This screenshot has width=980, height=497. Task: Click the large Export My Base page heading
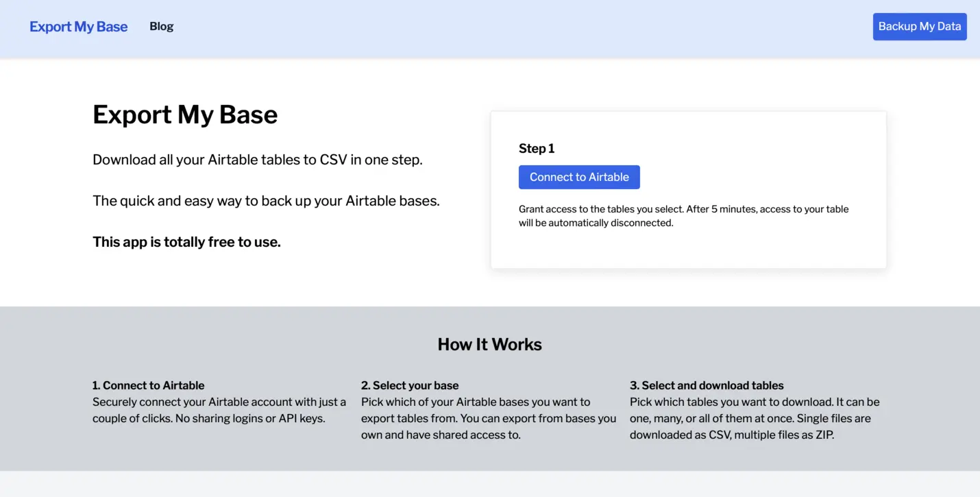coord(185,114)
